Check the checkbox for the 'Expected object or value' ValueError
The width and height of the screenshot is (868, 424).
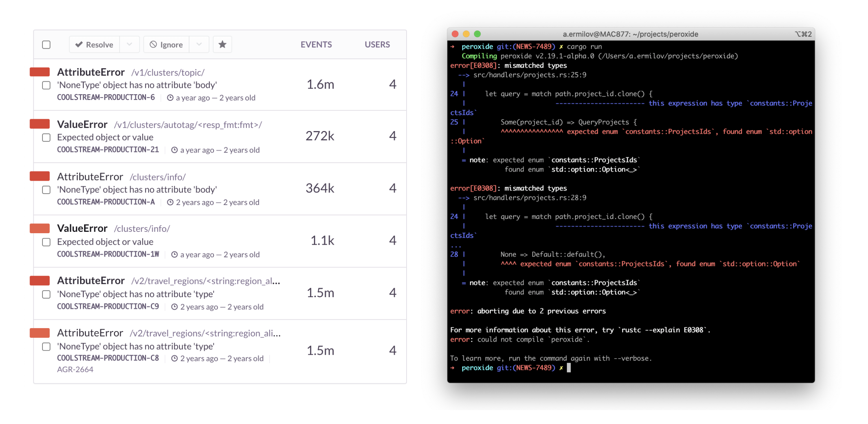[x=46, y=138]
